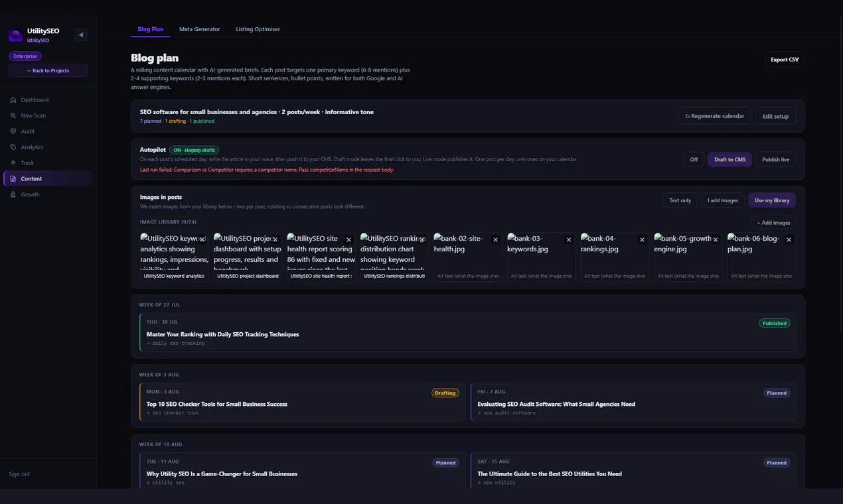Select Publish live autopilot mode

click(775, 160)
